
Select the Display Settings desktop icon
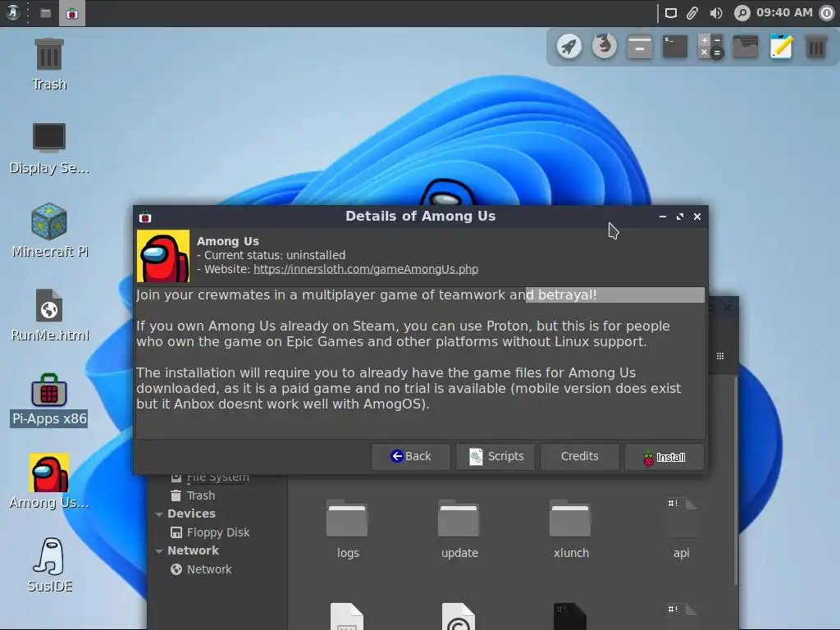coord(49,148)
